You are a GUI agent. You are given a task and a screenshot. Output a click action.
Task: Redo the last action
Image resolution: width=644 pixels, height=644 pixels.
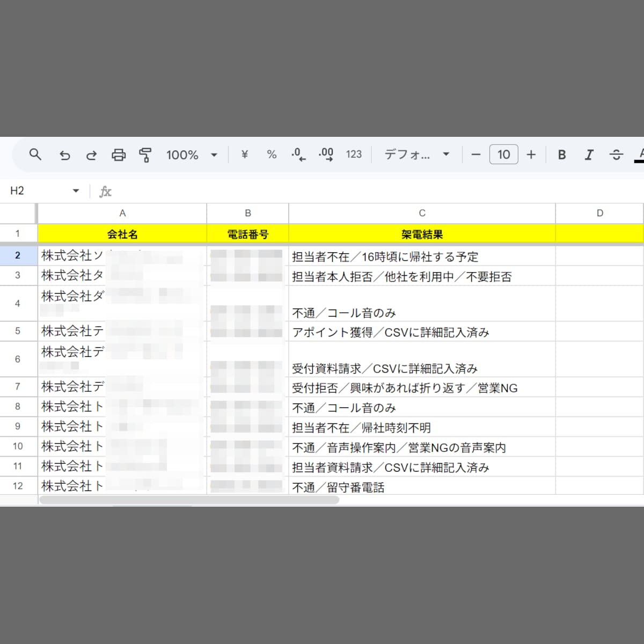point(91,155)
